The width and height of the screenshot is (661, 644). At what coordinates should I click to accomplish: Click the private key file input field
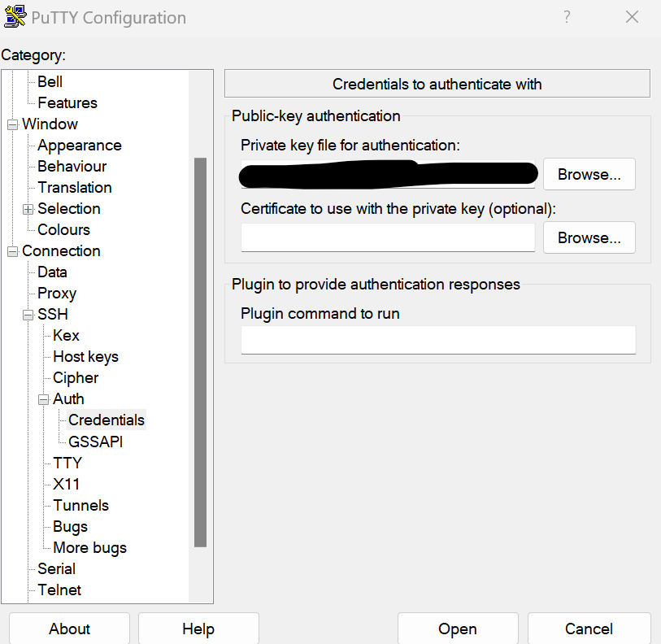(388, 174)
